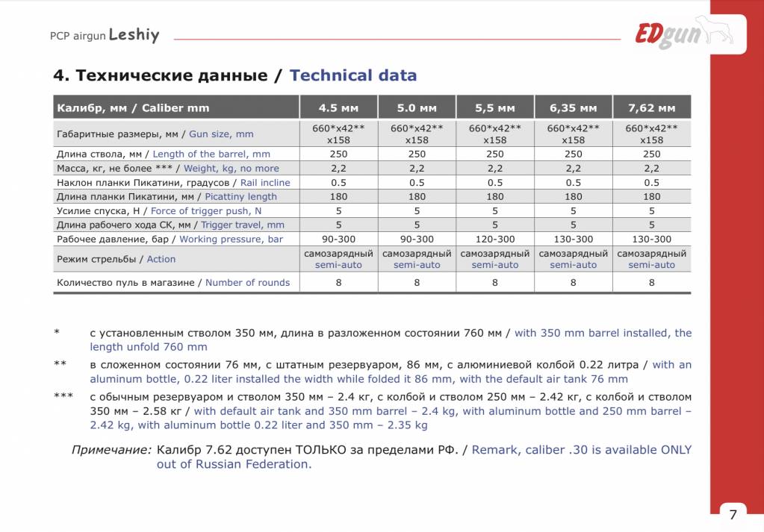Click working pressure "90-300" under 5.0 мм
Viewport: 764px width, 532px height.
click(x=417, y=239)
